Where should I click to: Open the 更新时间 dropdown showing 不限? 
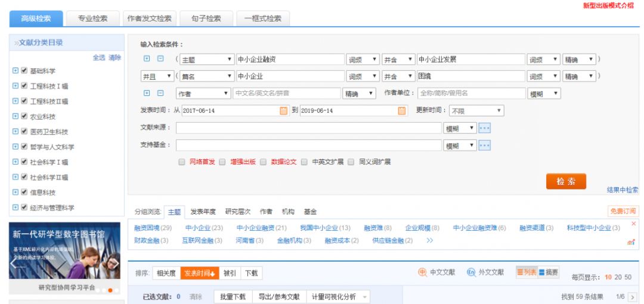(x=476, y=110)
